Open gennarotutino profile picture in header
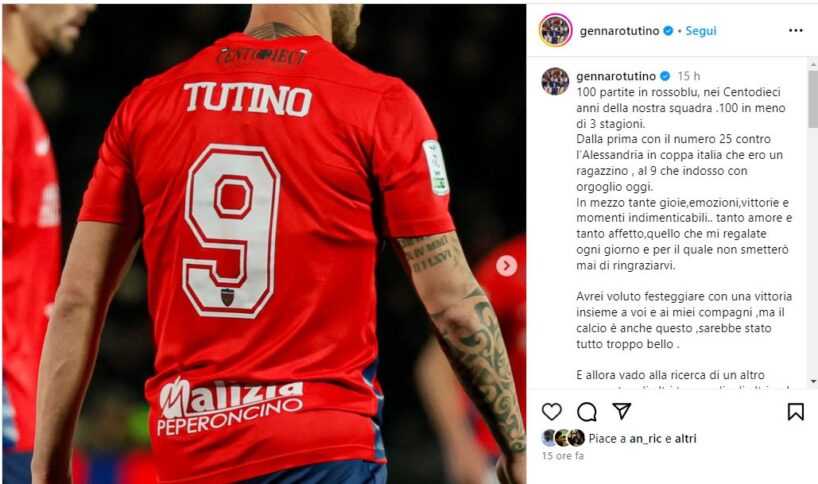This screenshot has height=484, width=818. coord(556,30)
